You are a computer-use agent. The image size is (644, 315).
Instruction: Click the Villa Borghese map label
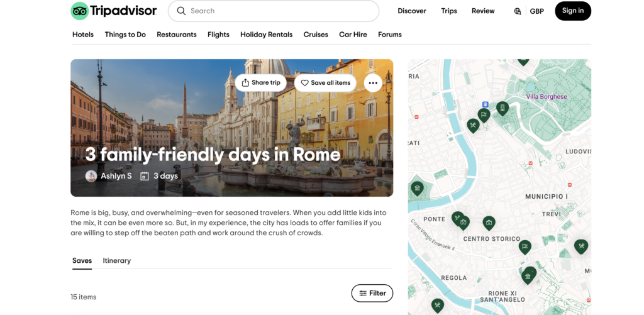(546, 97)
